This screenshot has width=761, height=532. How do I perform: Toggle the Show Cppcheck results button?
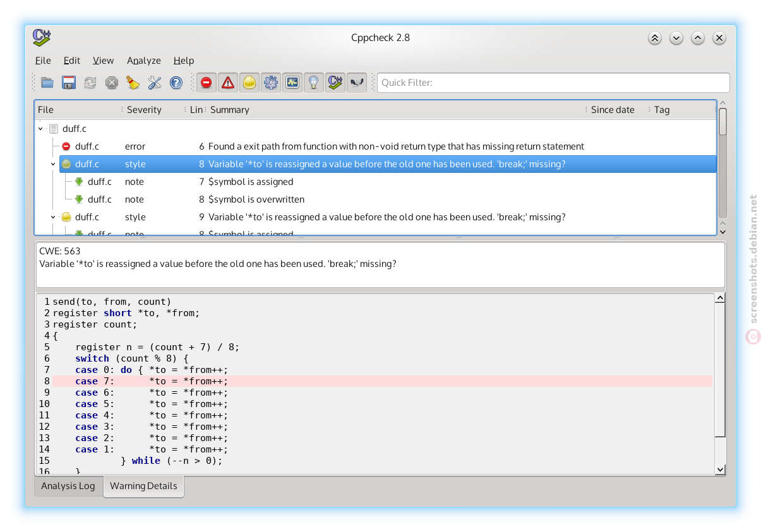coord(335,83)
